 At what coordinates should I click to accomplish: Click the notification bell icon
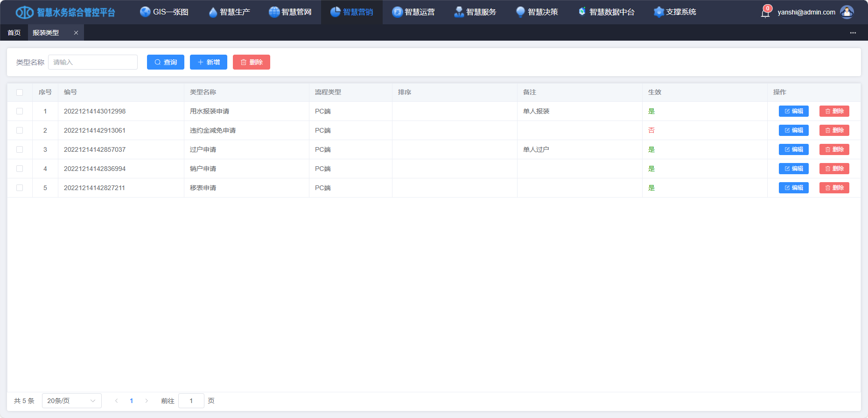(765, 13)
